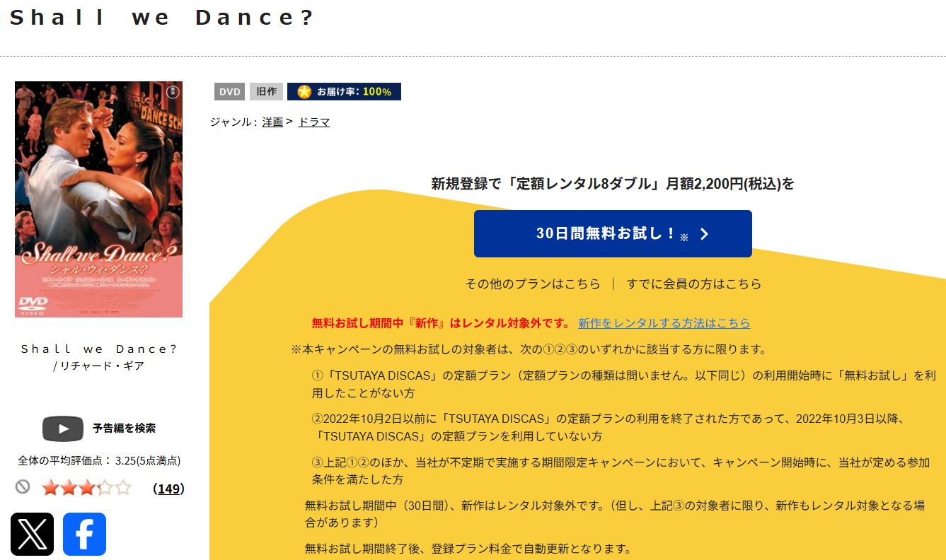This screenshot has height=560, width=946.
Task: Click the 全体の平均評価点 3.25 text
Action: [x=99, y=461]
